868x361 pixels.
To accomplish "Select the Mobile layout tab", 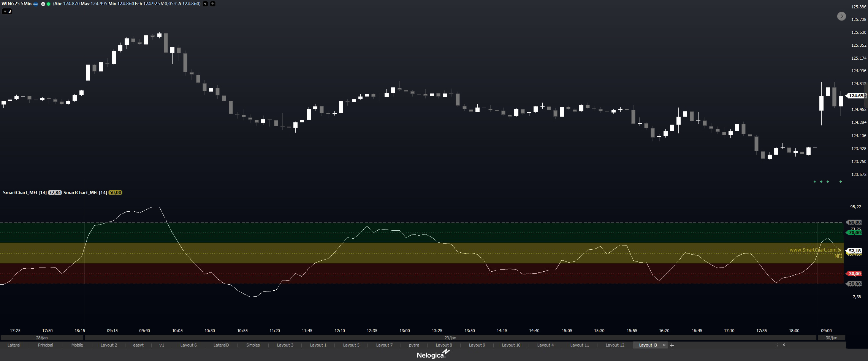I will click(77, 345).
